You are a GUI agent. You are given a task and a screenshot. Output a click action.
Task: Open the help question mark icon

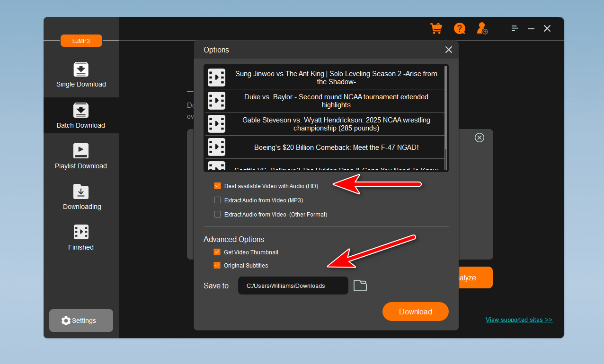460,28
